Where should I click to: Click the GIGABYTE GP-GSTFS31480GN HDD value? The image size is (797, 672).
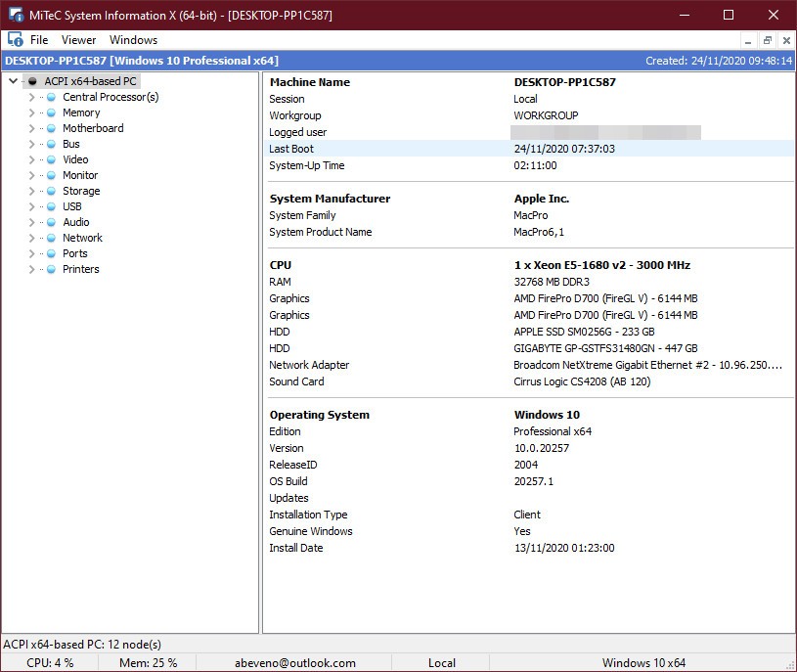pyautogui.click(x=605, y=348)
